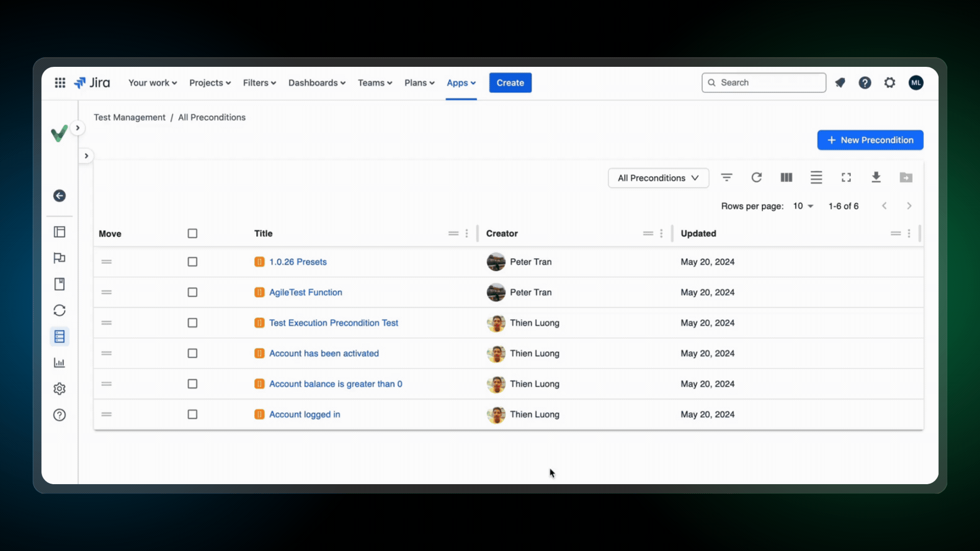The width and height of the screenshot is (980, 551).
Task: Tick the select-all header checkbox
Action: [x=192, y=234]
